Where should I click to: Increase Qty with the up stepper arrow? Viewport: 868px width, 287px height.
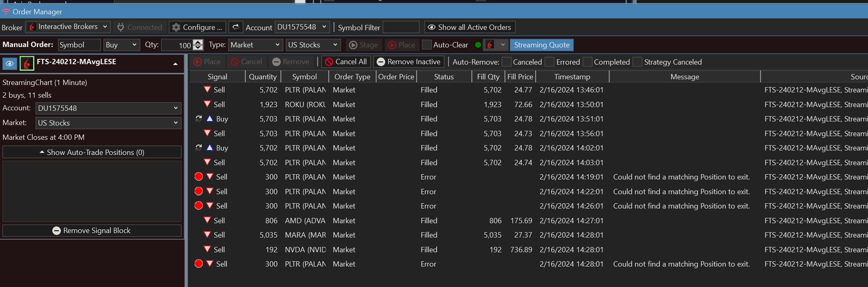198,42
